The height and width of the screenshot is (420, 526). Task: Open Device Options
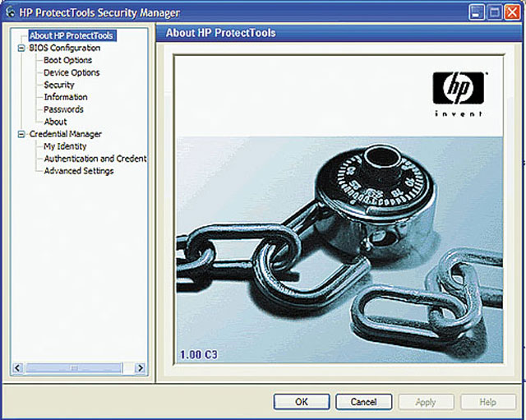point(72,72)
